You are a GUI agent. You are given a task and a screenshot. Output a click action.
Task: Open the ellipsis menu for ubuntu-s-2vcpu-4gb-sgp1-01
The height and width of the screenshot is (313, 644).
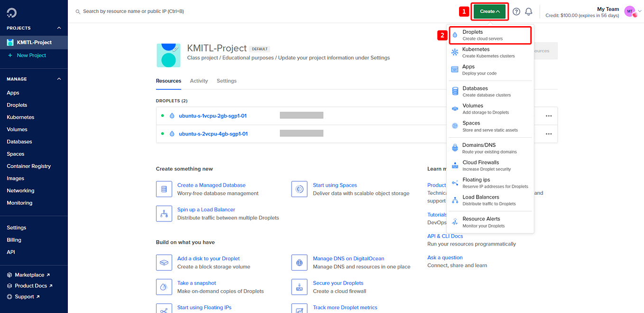tap(549, 134)
